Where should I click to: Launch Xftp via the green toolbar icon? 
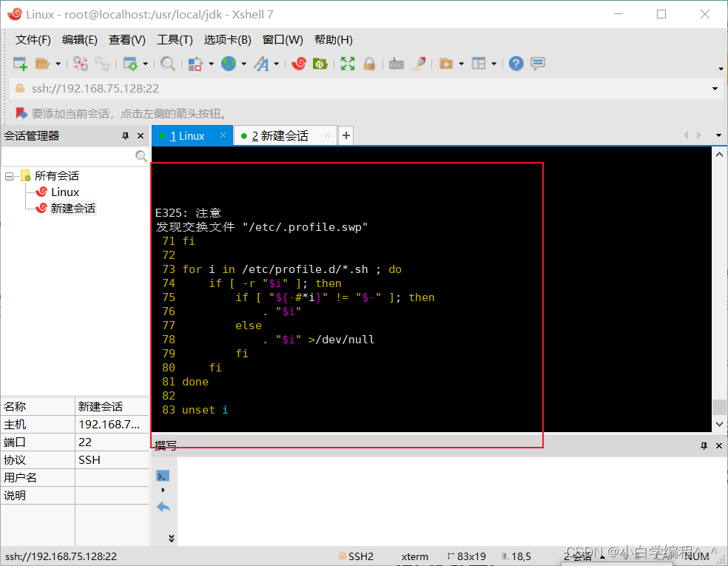(x=320, y=64)
